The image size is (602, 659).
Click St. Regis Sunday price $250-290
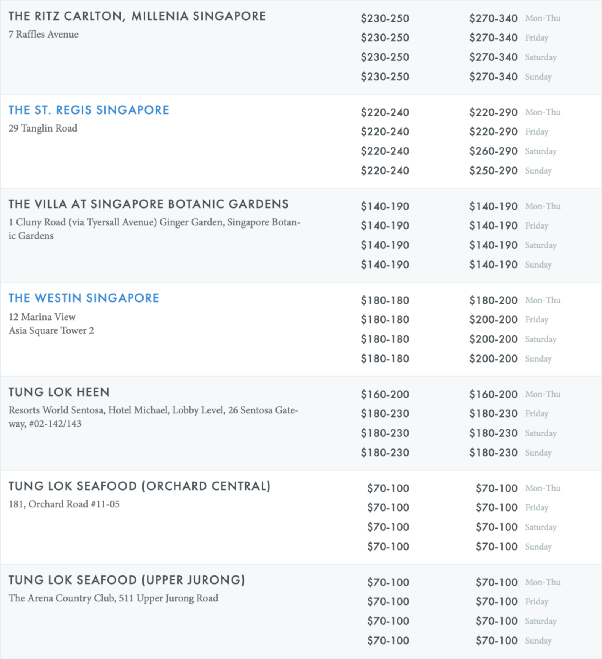tap(493, 171)
